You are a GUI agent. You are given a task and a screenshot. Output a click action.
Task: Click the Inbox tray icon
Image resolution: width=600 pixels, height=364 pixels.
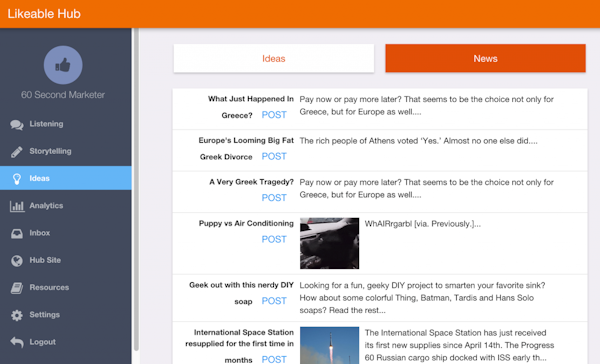16,233
